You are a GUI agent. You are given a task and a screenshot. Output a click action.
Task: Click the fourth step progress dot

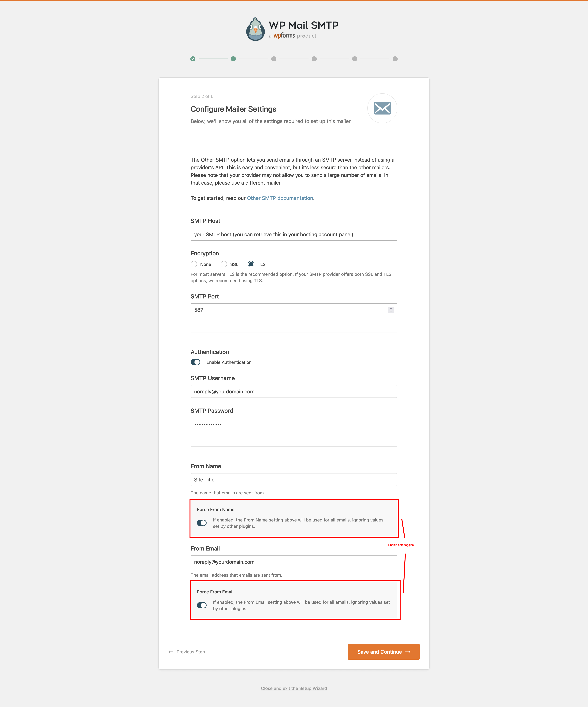tap(314, 59)
